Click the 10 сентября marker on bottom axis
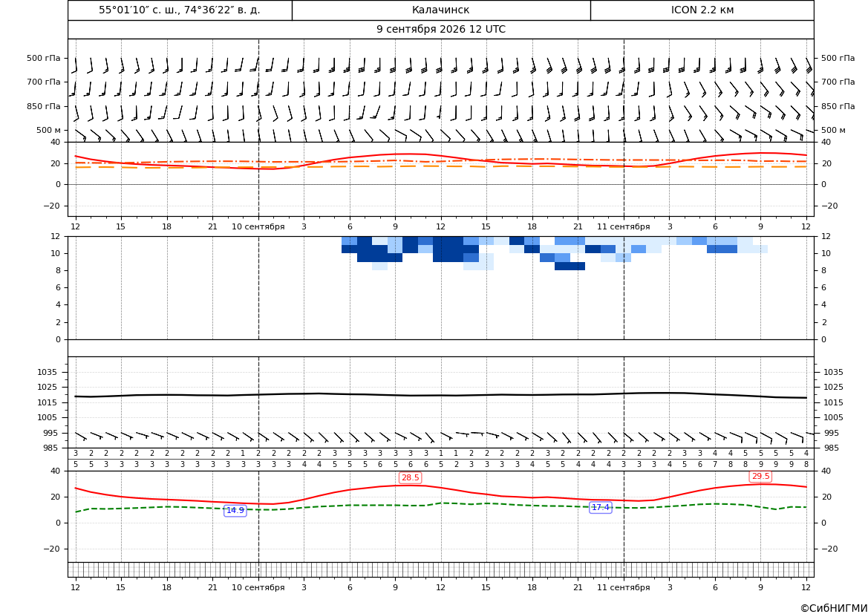The image size is (868, 614). 258,587
